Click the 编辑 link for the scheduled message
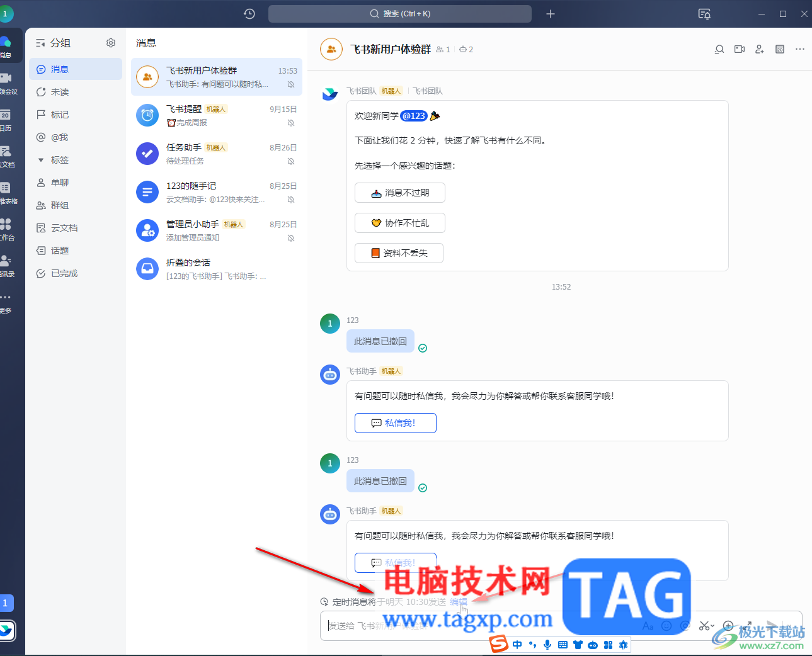Image resolution: width=812 pixels, height=656 pixels. coord(459,602)
